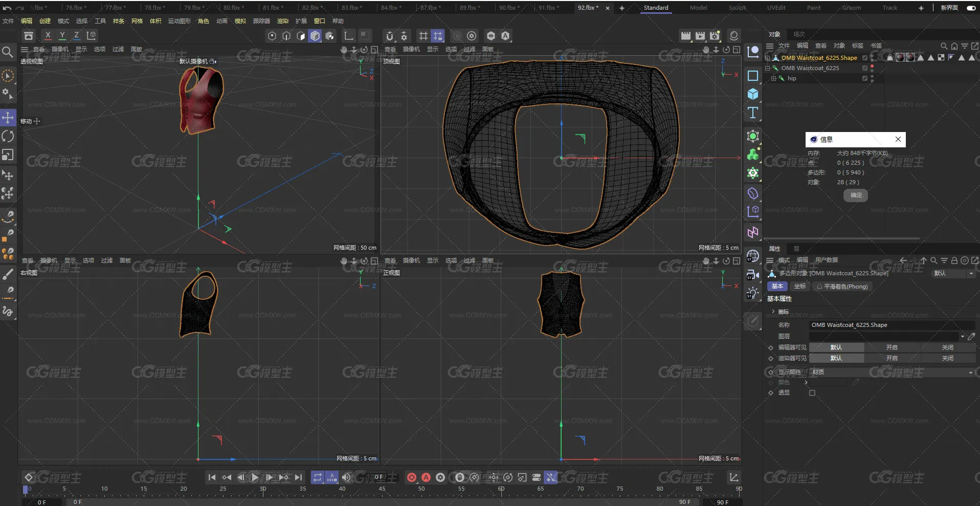The width and height of the screenshot is (980, 506).
Task: Click the rectangle spline icon
Action: coord(753,76)
